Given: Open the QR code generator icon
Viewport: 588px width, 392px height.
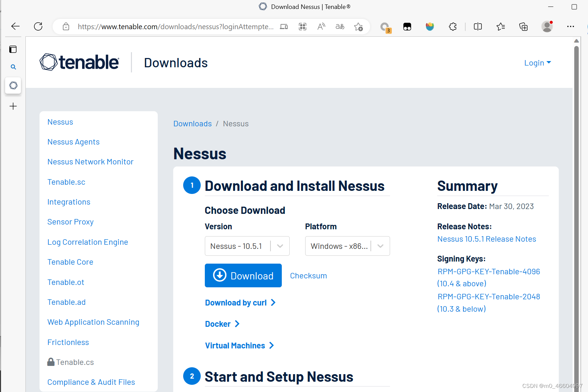Looking at the screenshot, I should [302, 26].
